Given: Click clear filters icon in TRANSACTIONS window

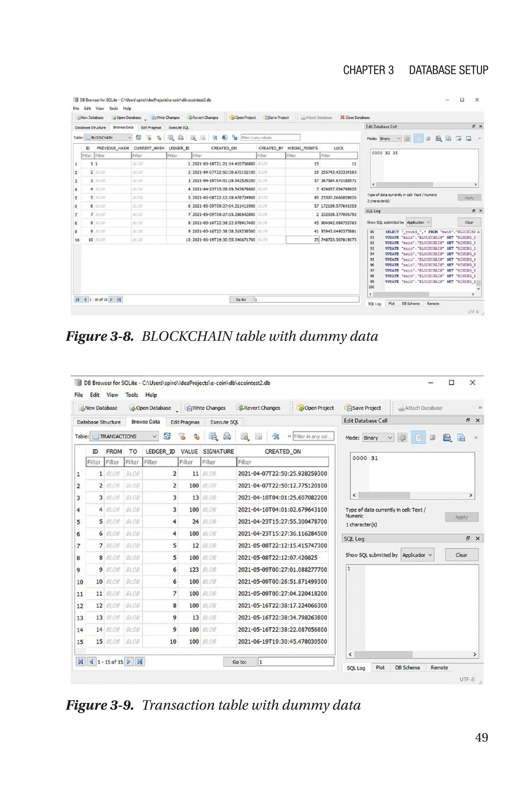Looking at the screenshot, I should click(182, 436).
